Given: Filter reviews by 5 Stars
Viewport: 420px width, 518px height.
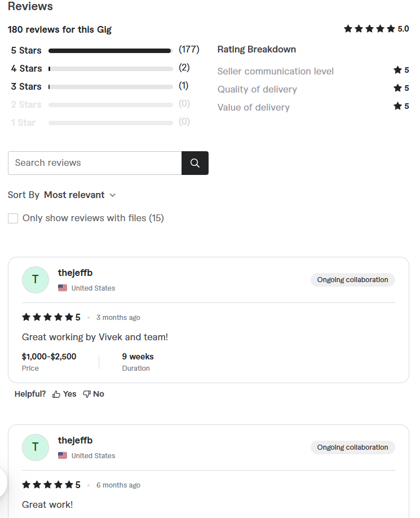Looking at the screenshot, I should (26, 51).
